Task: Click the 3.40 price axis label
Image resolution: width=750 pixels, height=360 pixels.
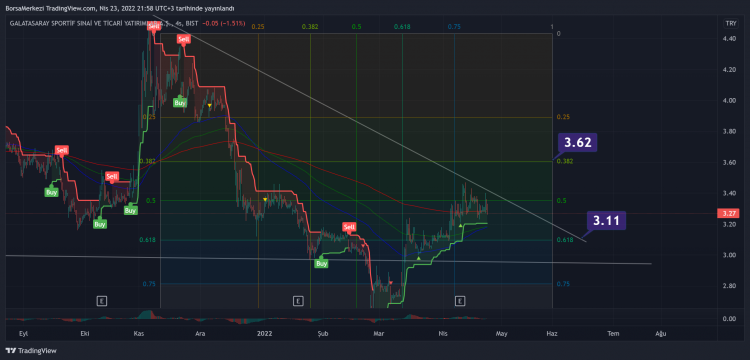Action: point(729,194)
